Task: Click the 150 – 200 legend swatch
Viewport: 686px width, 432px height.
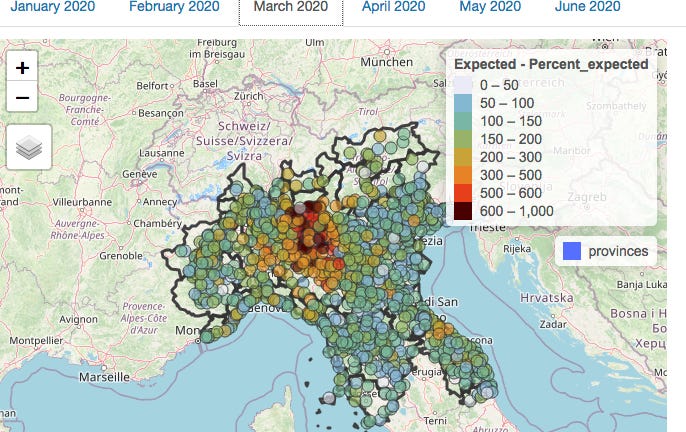Action: [x=463, y=139]
